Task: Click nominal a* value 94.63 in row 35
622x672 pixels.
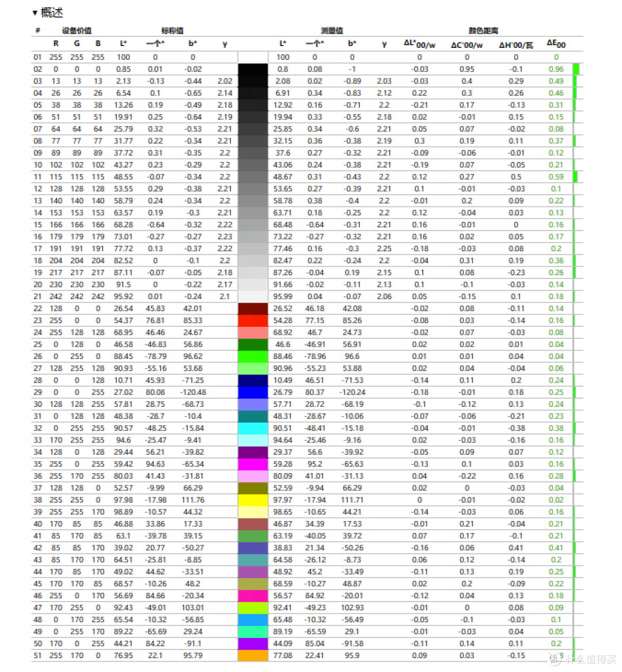Action: tap(155, 464)
